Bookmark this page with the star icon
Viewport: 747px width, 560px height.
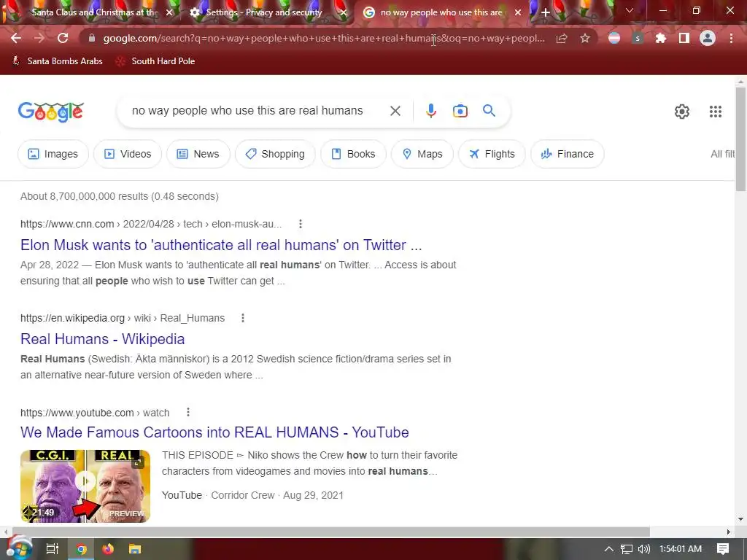(x=585, y=38)
